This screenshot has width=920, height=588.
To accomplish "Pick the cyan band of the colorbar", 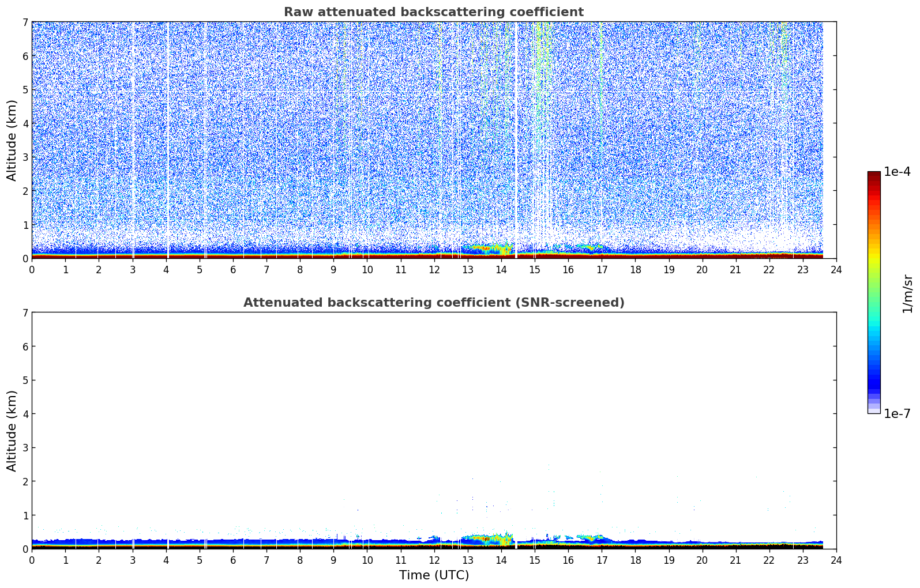I will click(x=874, y=329).
